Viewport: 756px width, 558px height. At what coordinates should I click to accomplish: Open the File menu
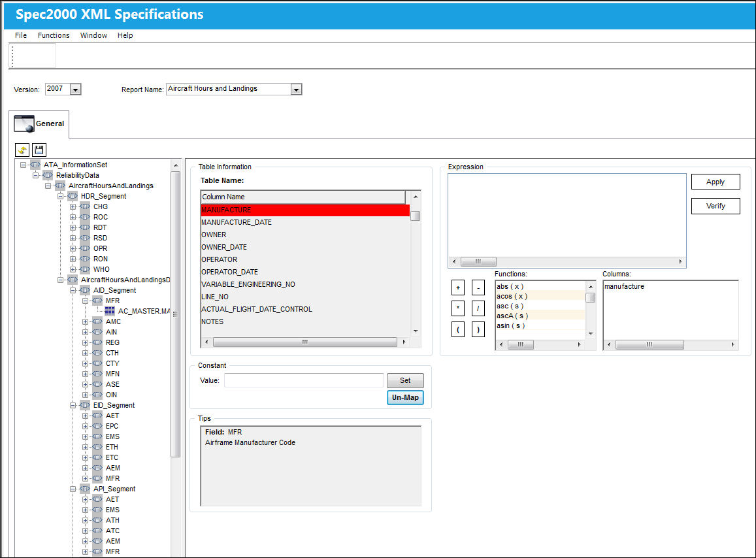click(x=21, y=35)
